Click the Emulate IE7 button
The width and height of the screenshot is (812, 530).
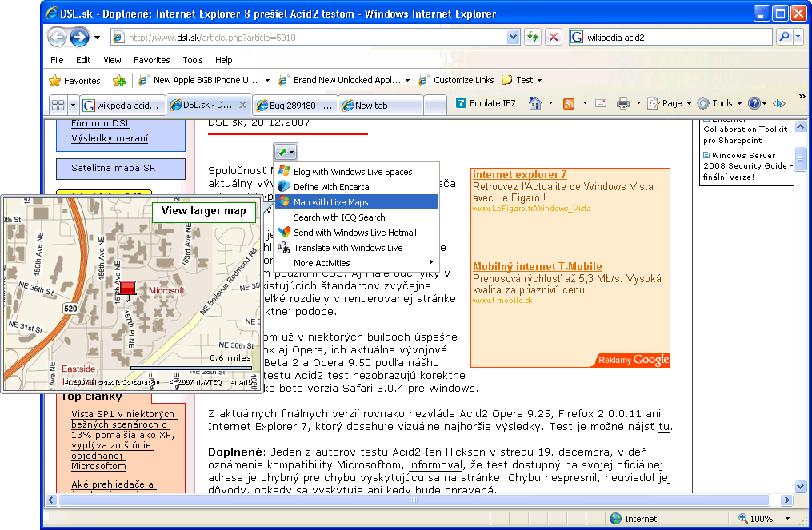pyautogui.click(x=486, y=103)
